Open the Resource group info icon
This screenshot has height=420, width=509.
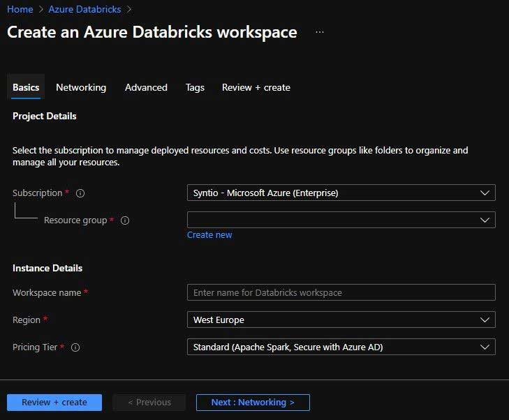tap(125, 220)
